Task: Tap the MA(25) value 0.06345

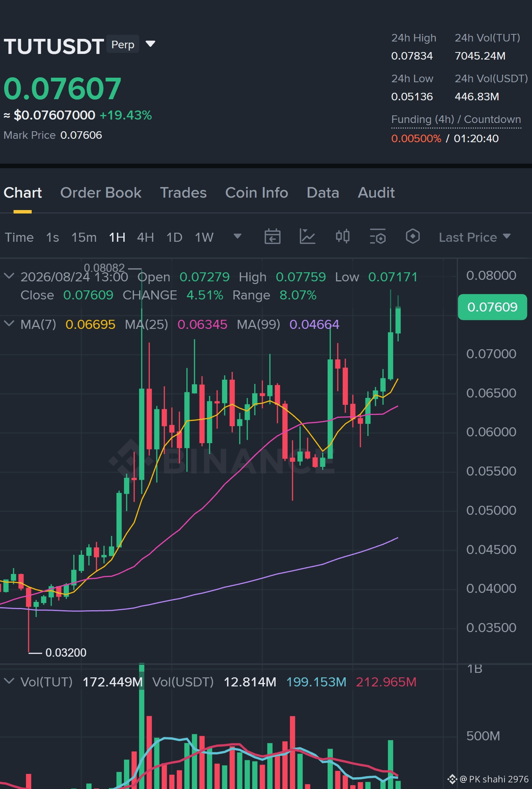Action: tap(202, 324)
